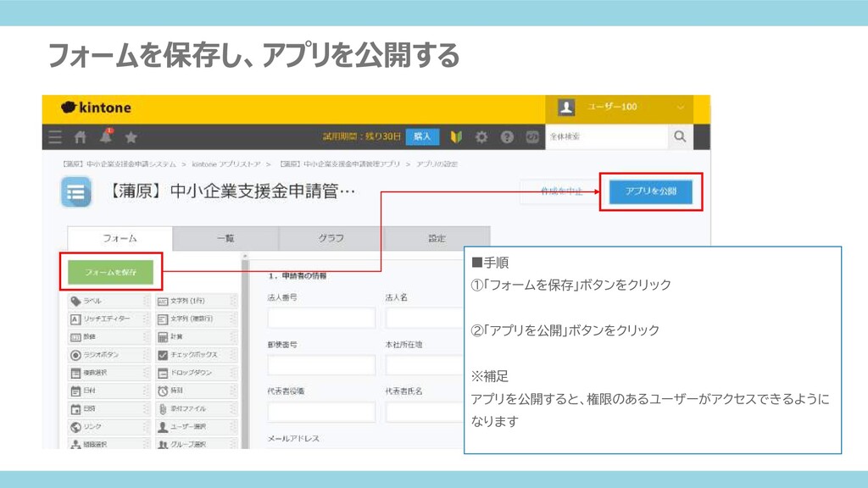Image resolution: width=868 pixels, height=488 pixels.
Task: Click the メールアドレス field label
Action: coord(293,439)
